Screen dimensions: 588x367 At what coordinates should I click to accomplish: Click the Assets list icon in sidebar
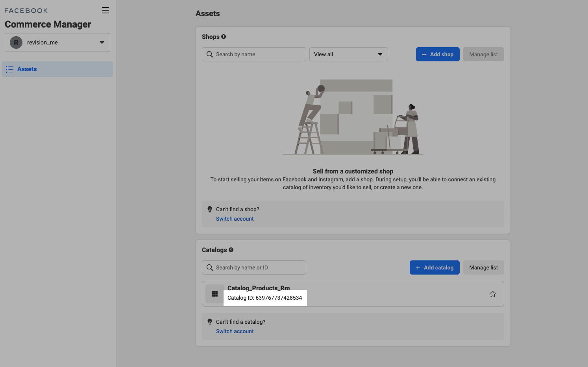point(9,69)
